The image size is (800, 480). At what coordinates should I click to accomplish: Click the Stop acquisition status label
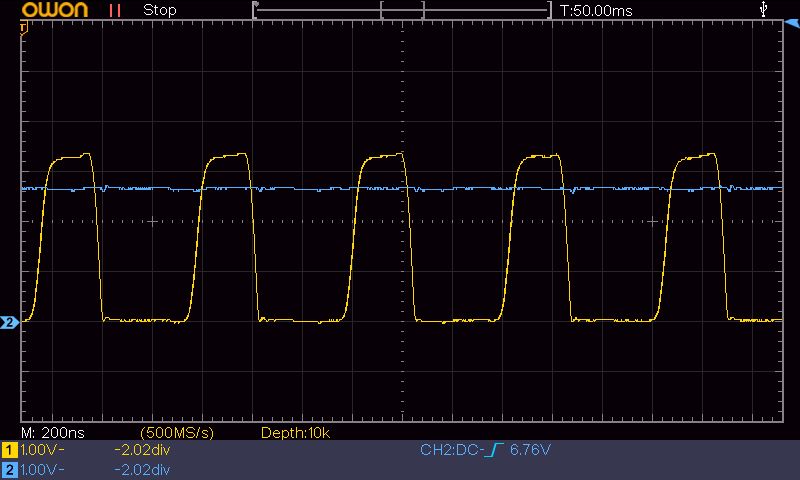pos(160,10)
